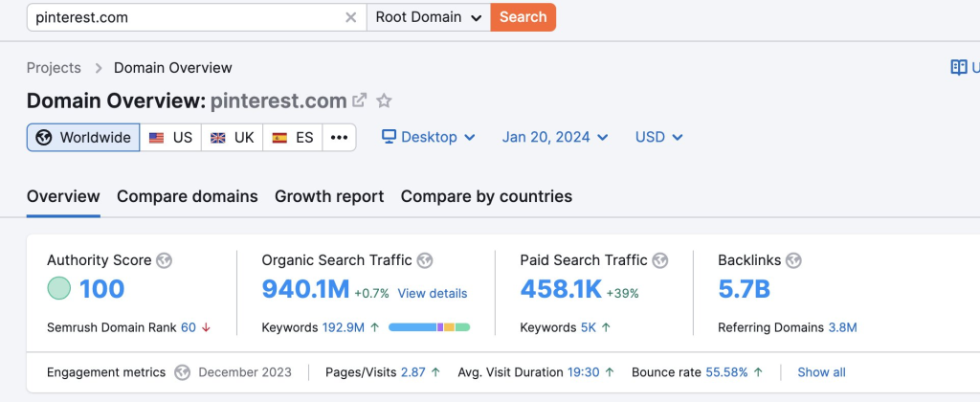Image resolution: width=980 pixels, height=402 pixels.
Task: Star the pinterest.com domain as favorite
Action: click(384, 100)
